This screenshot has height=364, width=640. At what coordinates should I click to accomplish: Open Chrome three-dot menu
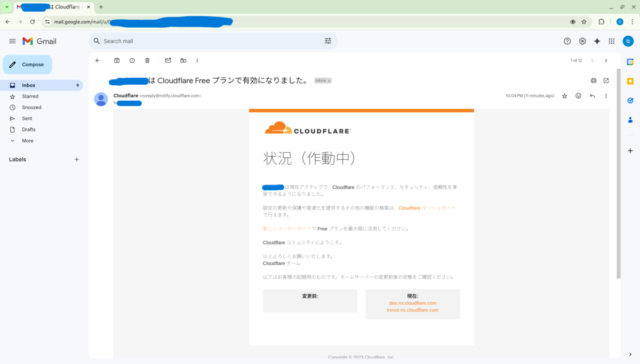click(632, 22)
